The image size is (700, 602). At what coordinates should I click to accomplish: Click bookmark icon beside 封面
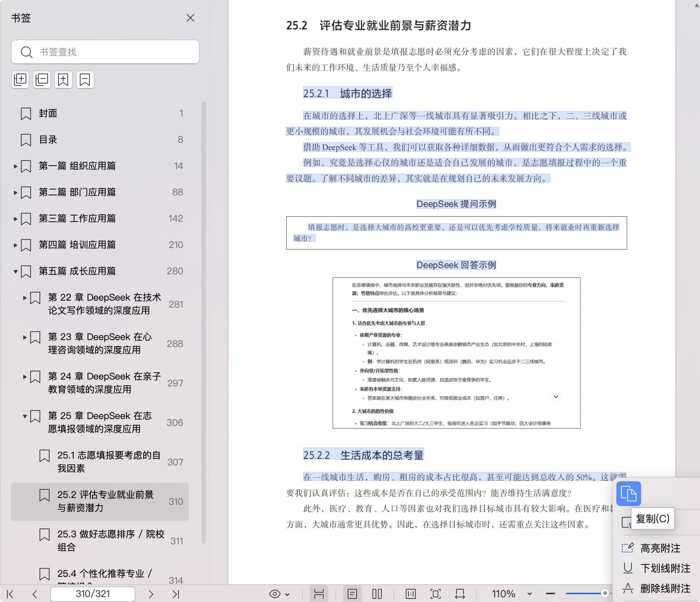click(26, 114)
